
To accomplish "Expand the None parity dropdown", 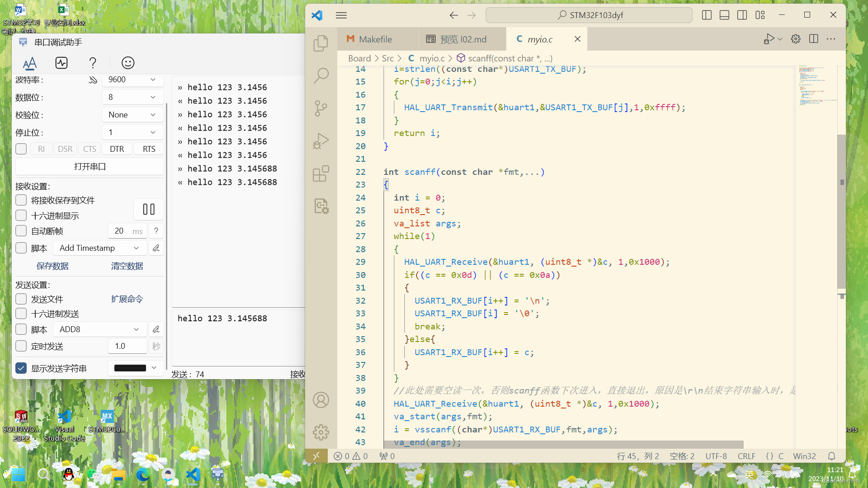I will pyautogui.click(x=132, y=115).
